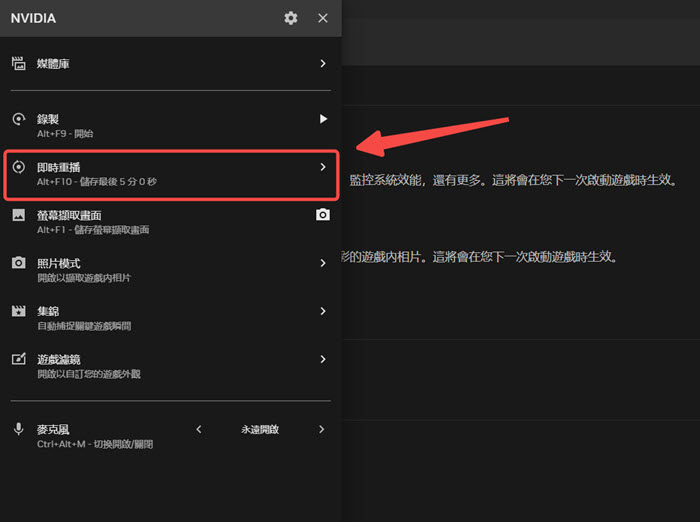Open NVIDIA overlay settings gear
Screen dimensions: 700x522
(291, 18)
